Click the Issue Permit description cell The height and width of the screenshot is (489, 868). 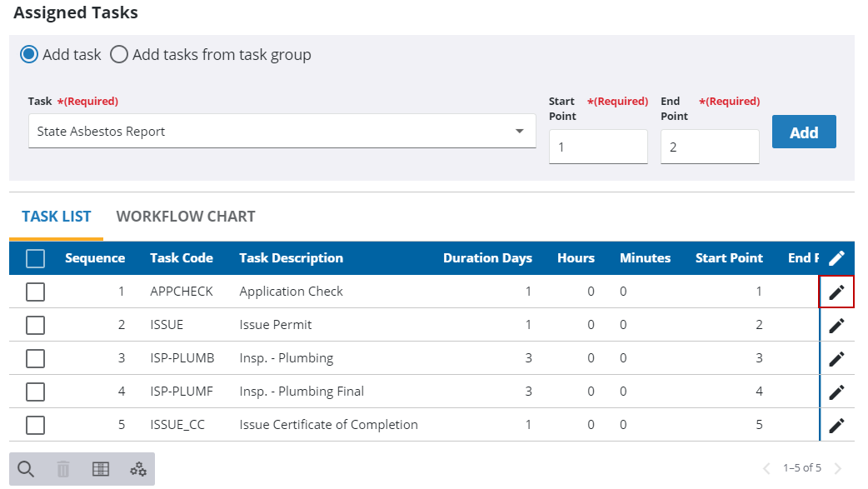click(276, 325)
